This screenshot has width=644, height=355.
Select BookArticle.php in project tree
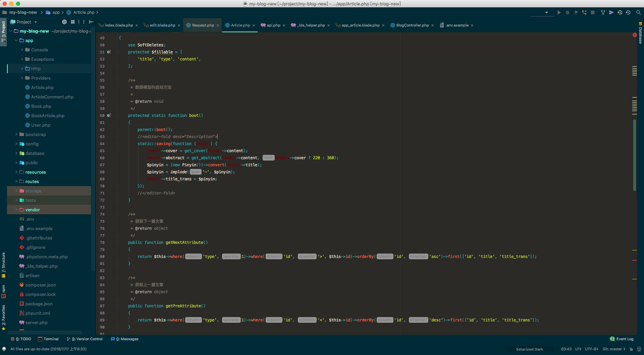48,116
